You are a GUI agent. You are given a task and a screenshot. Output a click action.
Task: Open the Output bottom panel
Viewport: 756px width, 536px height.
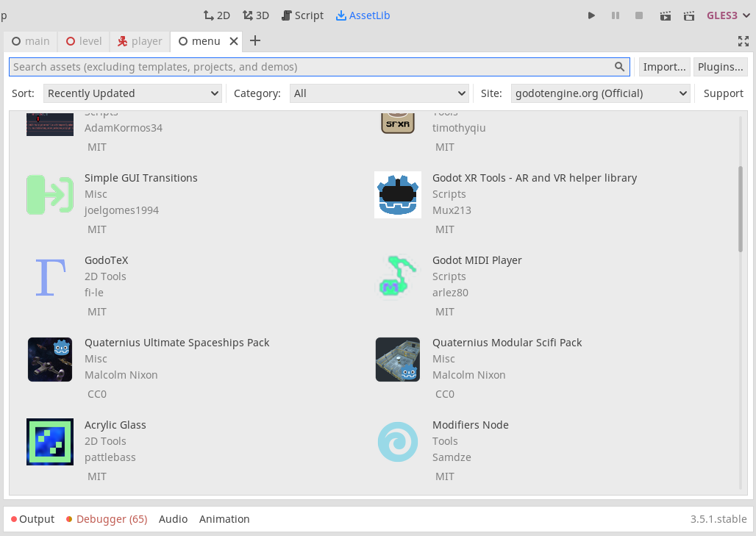[x=33, y=519]
